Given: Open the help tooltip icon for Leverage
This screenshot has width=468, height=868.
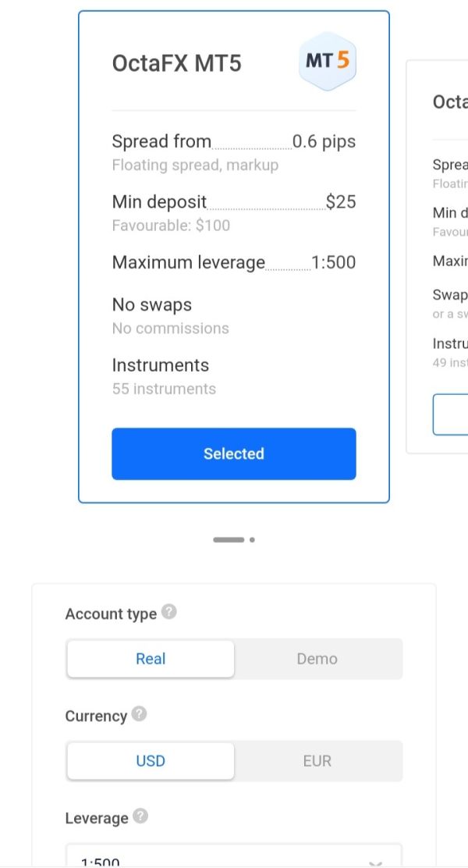Looking at the screenshot, I should (140, 816).
